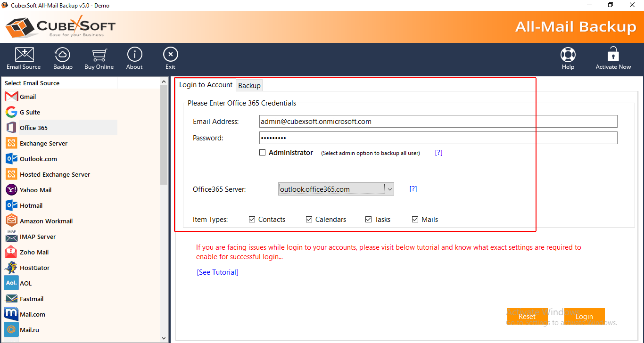Select Gmail from email source list
The image size is (644, 343).
click(x=28, y=97)
